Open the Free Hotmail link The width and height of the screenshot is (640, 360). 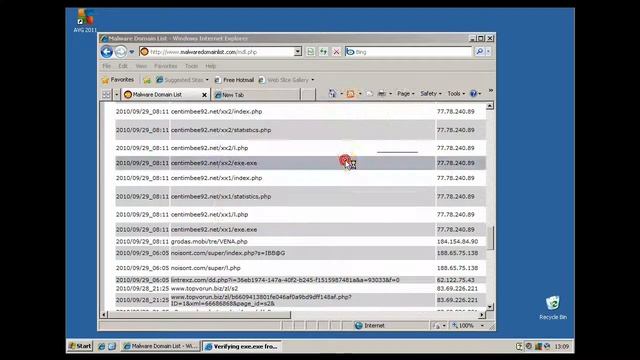234,80
